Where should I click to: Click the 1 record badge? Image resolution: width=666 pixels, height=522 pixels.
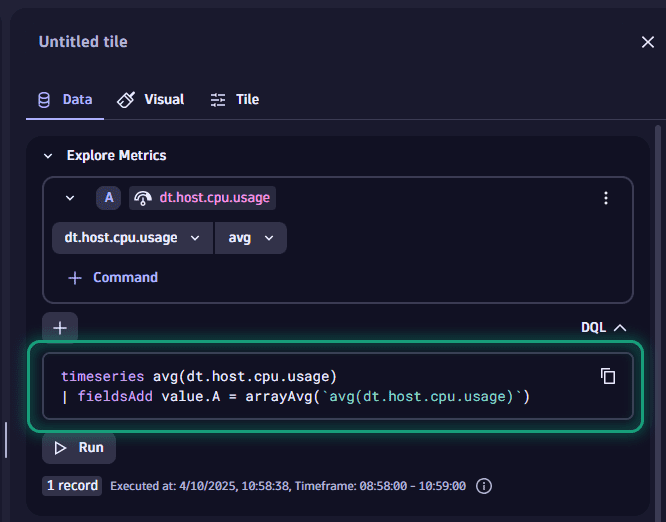pos(72,485)
